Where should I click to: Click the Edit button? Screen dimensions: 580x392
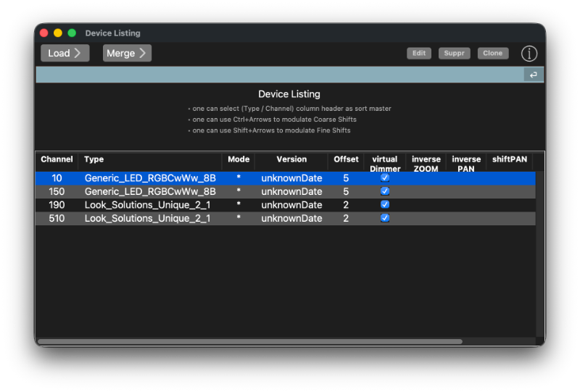(x=419, y=54)
